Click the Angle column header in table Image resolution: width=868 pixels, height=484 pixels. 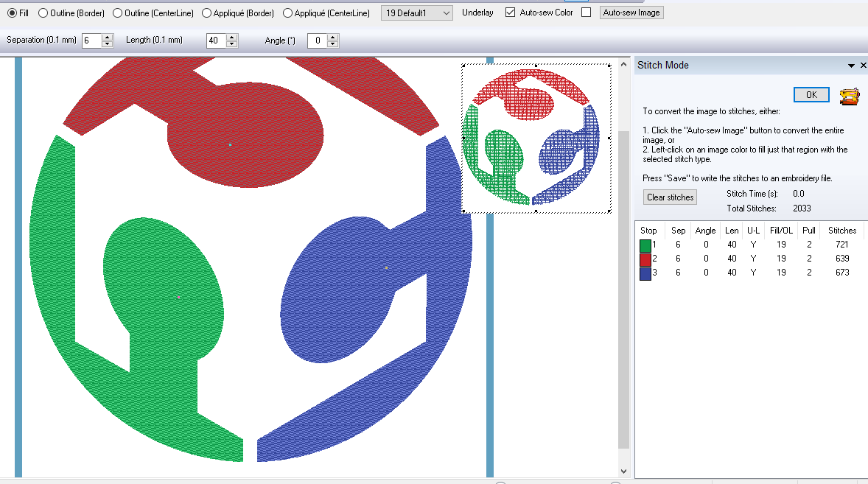click(x=705, y=231)
